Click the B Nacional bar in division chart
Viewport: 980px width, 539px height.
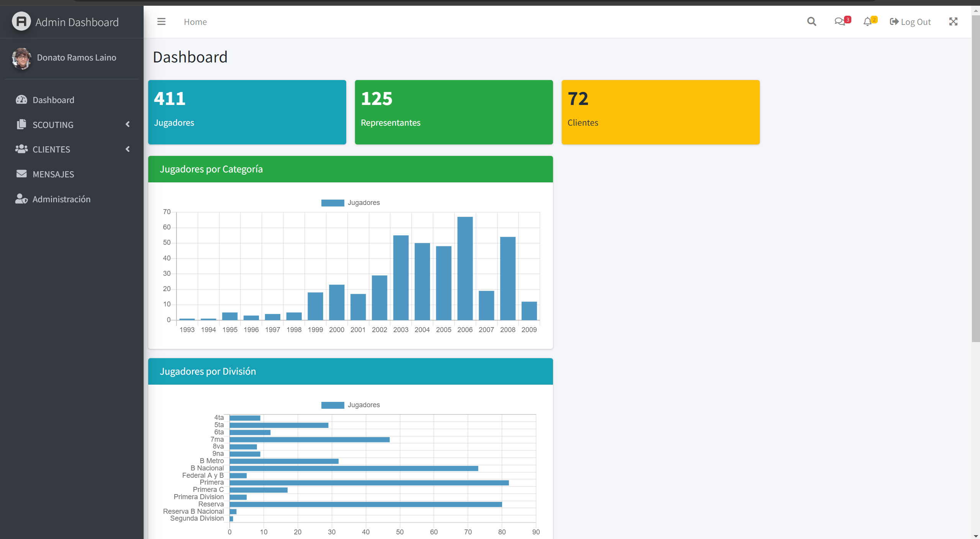(354, 468)
